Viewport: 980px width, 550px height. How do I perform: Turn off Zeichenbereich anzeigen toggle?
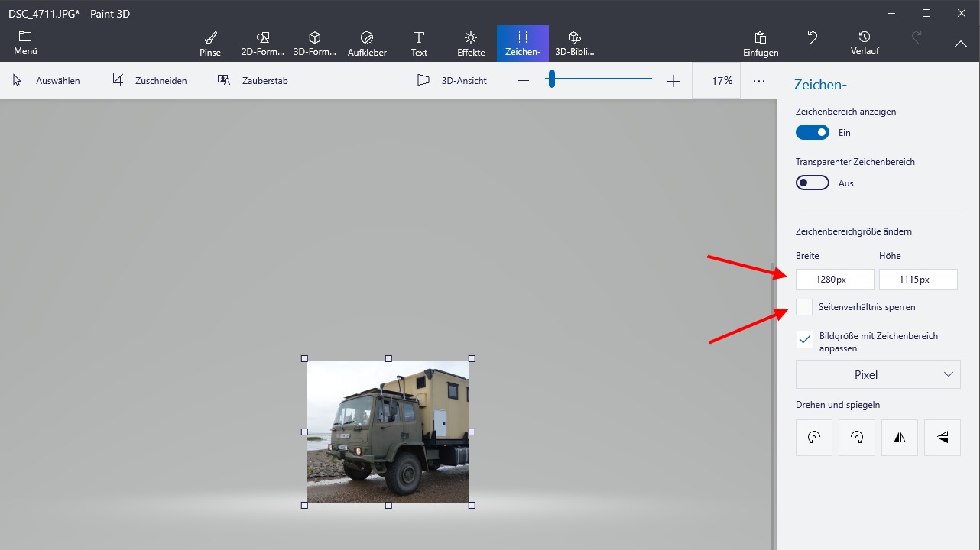pyautogui.click(x=812, y=132)
